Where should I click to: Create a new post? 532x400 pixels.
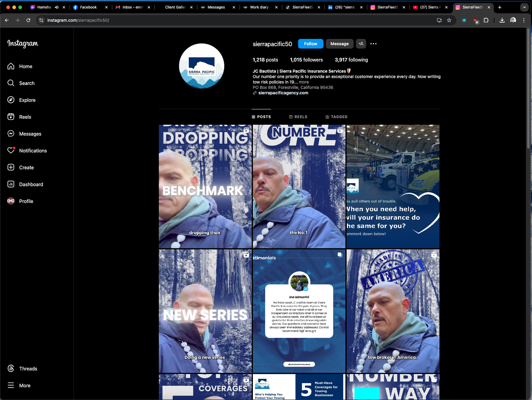tap(21, 168)
